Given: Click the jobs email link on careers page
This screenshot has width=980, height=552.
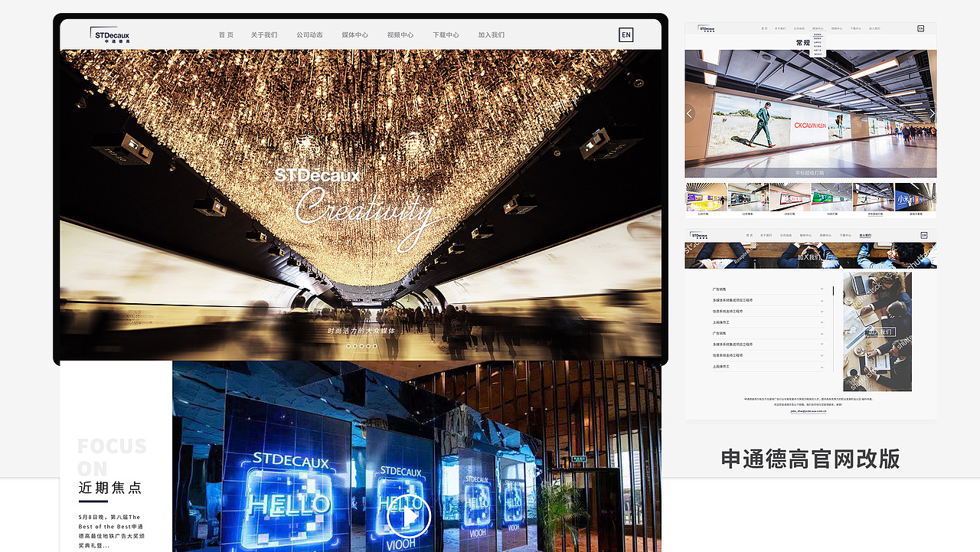Looking at the screenshot, I should [x=808, y=411].
